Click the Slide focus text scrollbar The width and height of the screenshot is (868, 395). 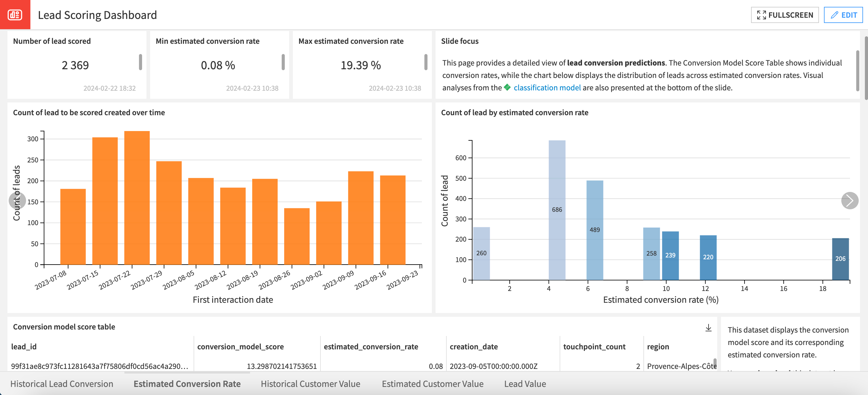click(857, 71)
